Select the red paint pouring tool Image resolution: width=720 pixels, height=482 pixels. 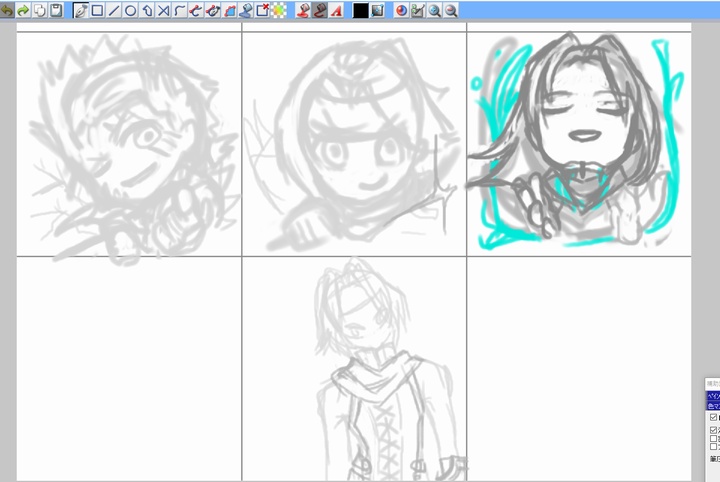pos(303,10)
